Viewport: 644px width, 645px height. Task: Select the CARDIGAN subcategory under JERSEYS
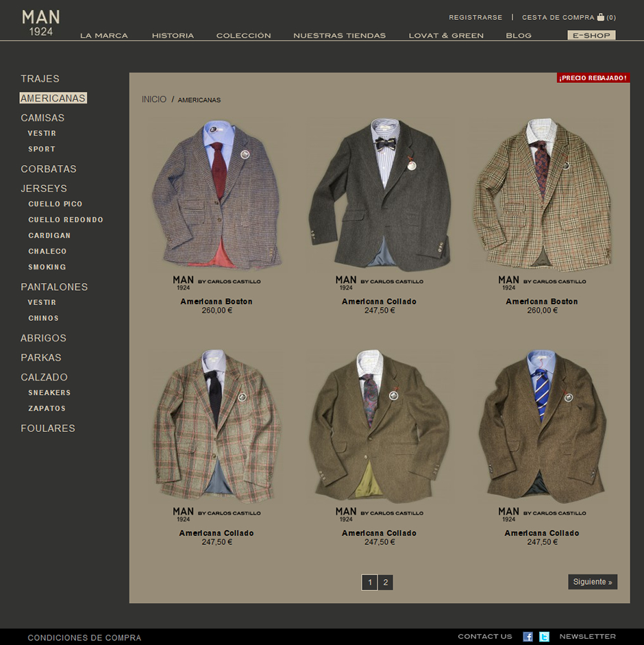pyautogui.click(x=48, y=235)
